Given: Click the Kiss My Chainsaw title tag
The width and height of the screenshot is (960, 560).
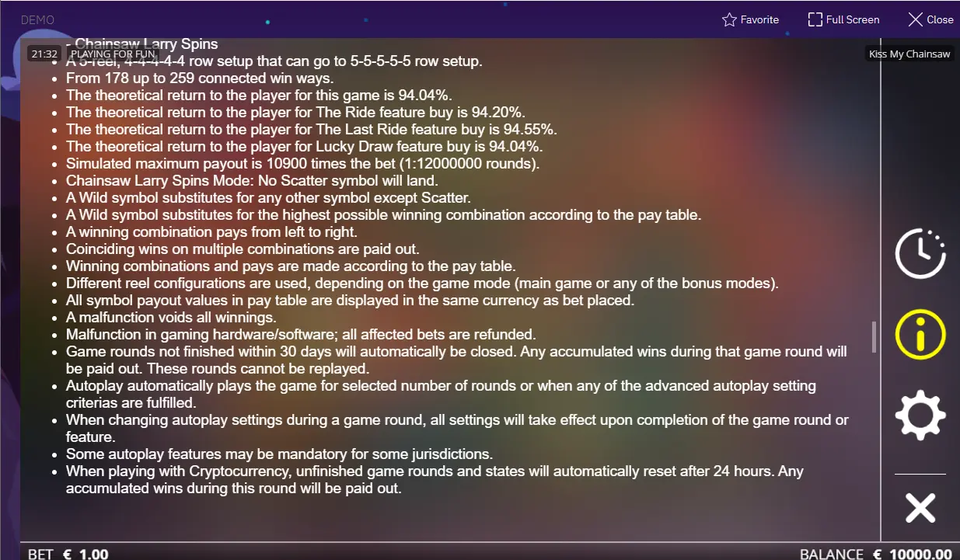Looking at the screenshot, I should pos(909,54).
